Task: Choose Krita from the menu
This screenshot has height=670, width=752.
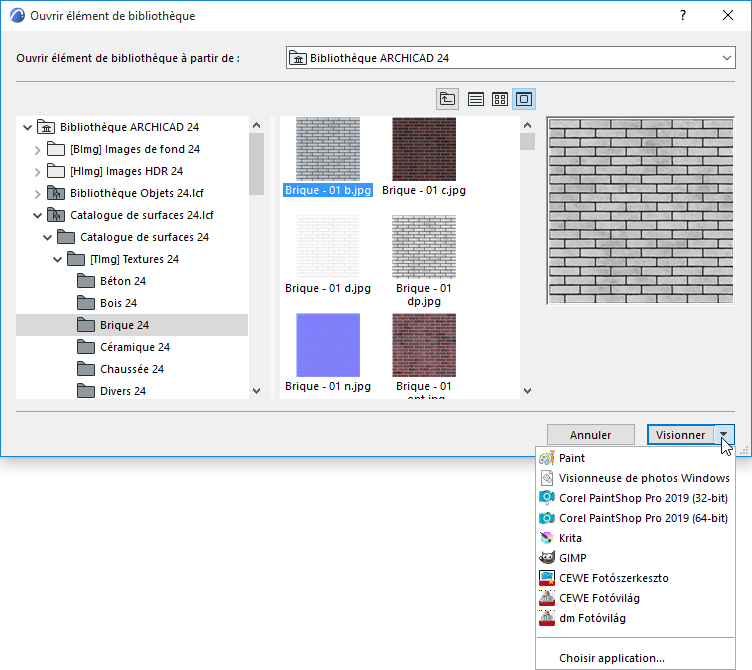Action: pyautogui.click(x=635, y=538)
